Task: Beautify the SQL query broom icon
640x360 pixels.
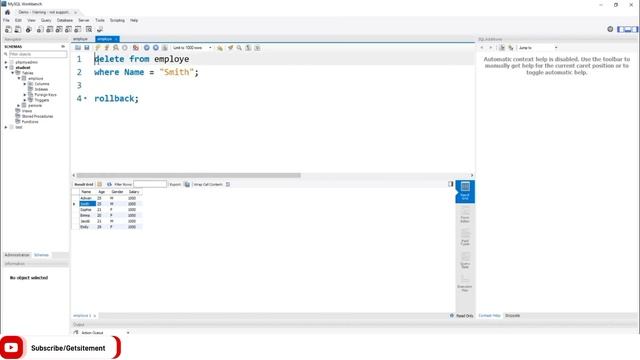Action: (x=231, y=48)
